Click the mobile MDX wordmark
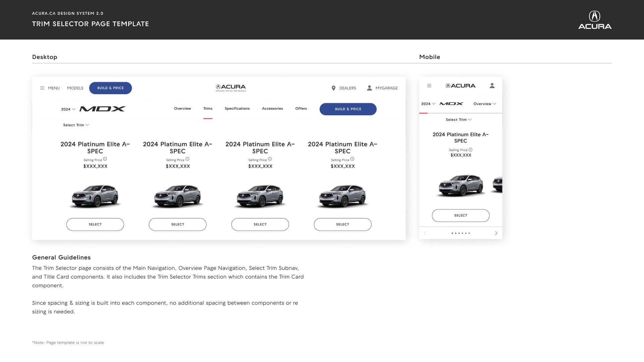Screen dimensions: 644x362 coord(451,104)
